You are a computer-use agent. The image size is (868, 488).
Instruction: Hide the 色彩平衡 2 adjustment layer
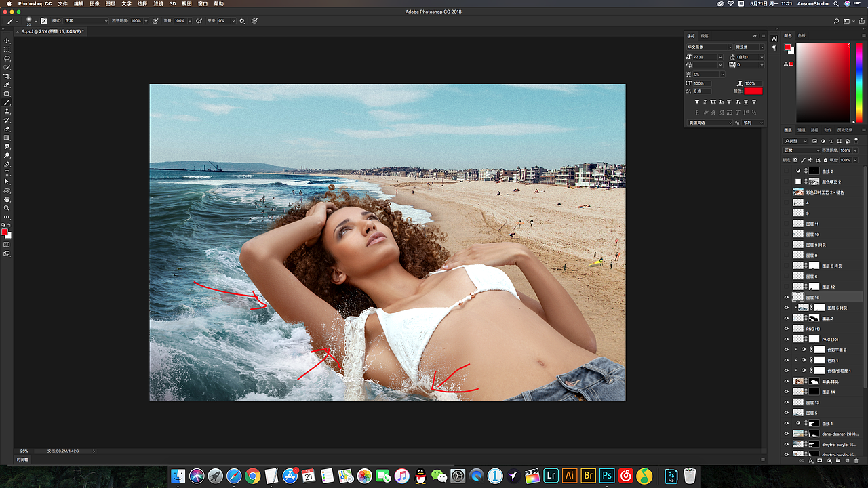point(787,350)
